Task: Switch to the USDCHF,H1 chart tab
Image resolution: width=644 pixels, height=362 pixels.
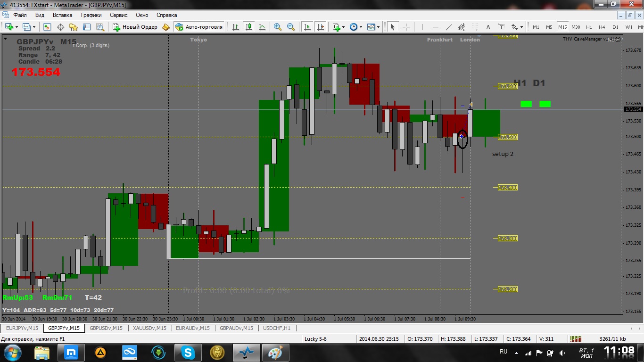Action: [x=276, y=328]
